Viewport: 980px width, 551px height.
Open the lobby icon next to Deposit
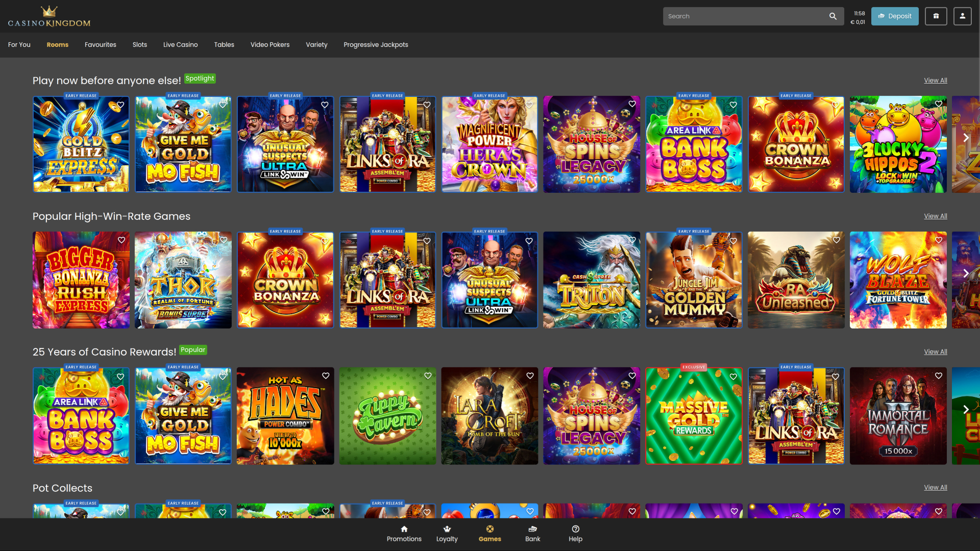coord(936,16)
